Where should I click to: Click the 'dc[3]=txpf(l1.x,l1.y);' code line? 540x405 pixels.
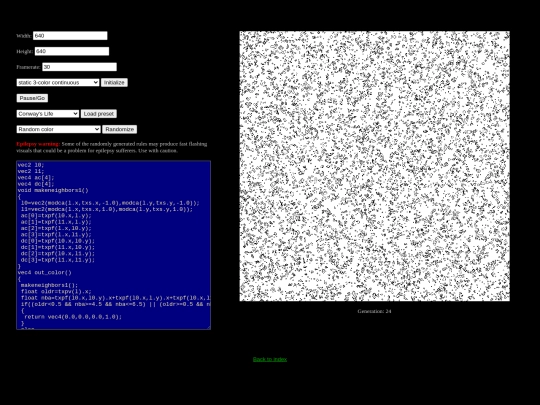tap(58, 260)
